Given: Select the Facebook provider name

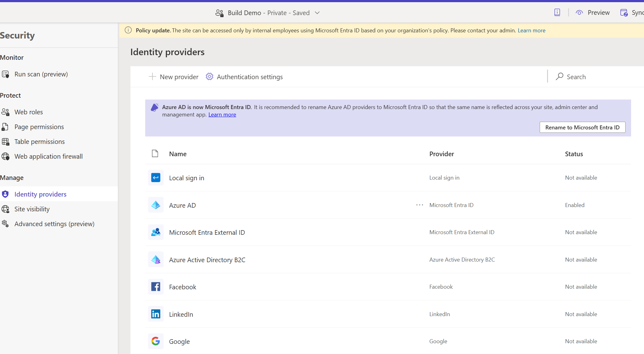Looking at the screenshot, I should [x=183, y=287].
